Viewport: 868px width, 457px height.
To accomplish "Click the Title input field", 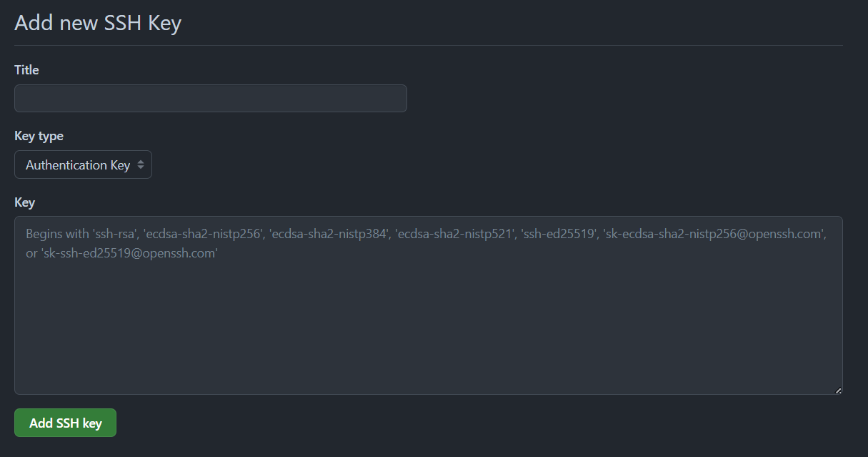I will coord(210,98).
